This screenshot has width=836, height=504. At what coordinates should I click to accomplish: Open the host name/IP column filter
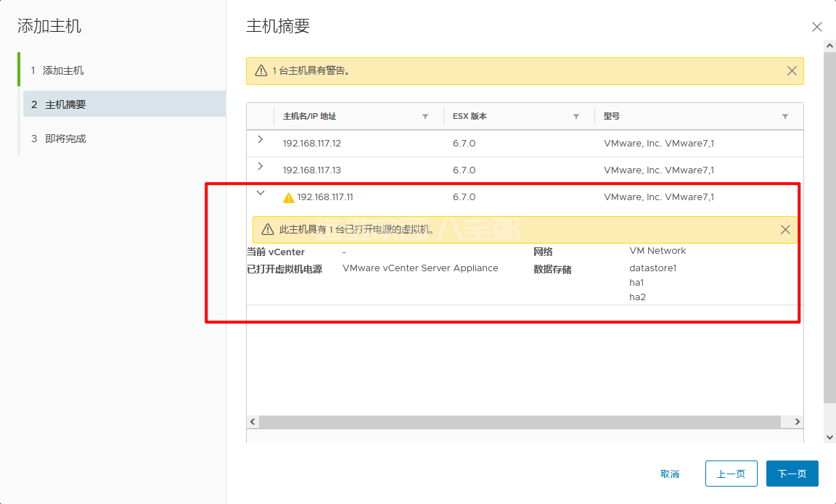[x=425, y=117]
